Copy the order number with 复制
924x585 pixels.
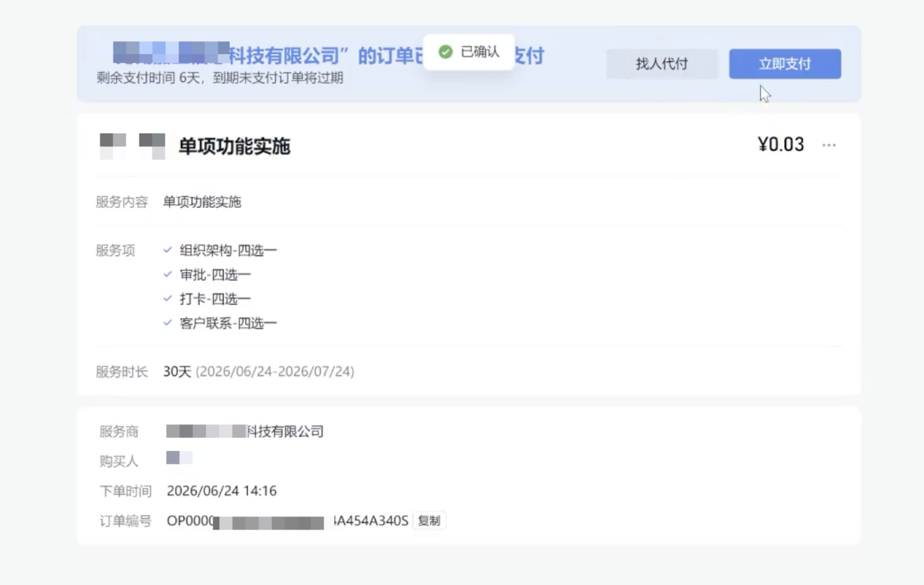click(x=429, y=521)
